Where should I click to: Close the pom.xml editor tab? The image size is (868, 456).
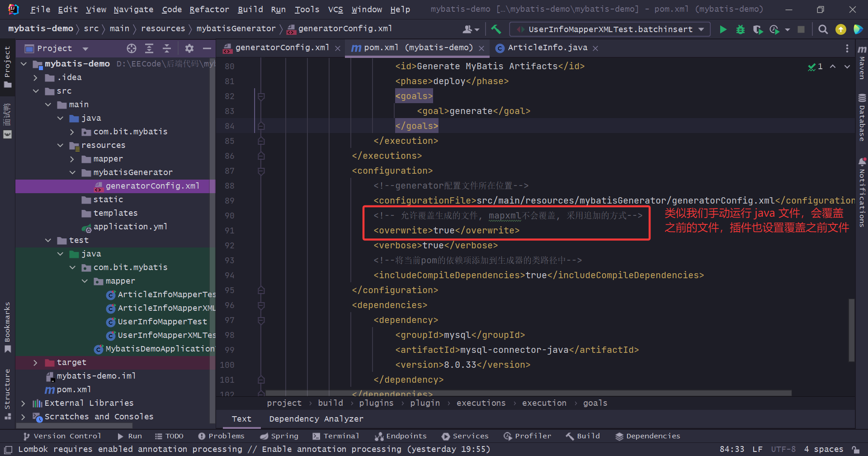(481, 48)
